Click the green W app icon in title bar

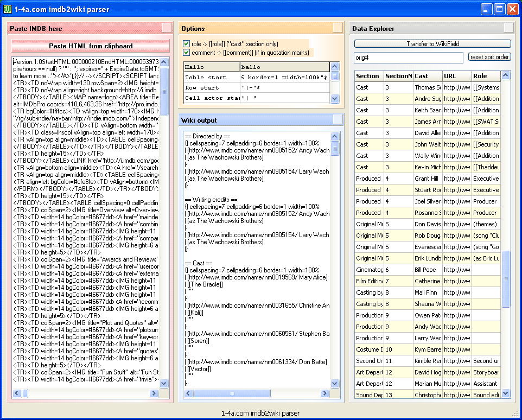tap(7, 9)
